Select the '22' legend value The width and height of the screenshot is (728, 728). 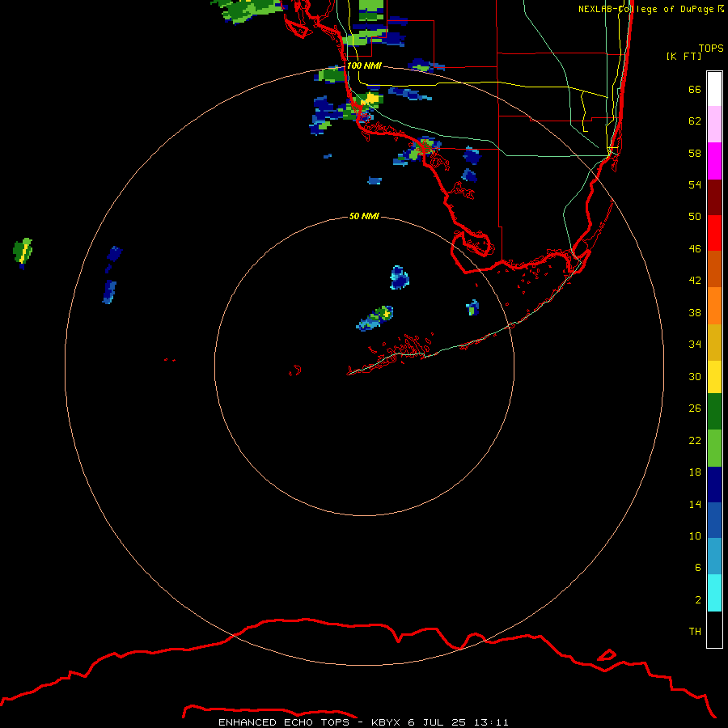click(x=695, y=441)
